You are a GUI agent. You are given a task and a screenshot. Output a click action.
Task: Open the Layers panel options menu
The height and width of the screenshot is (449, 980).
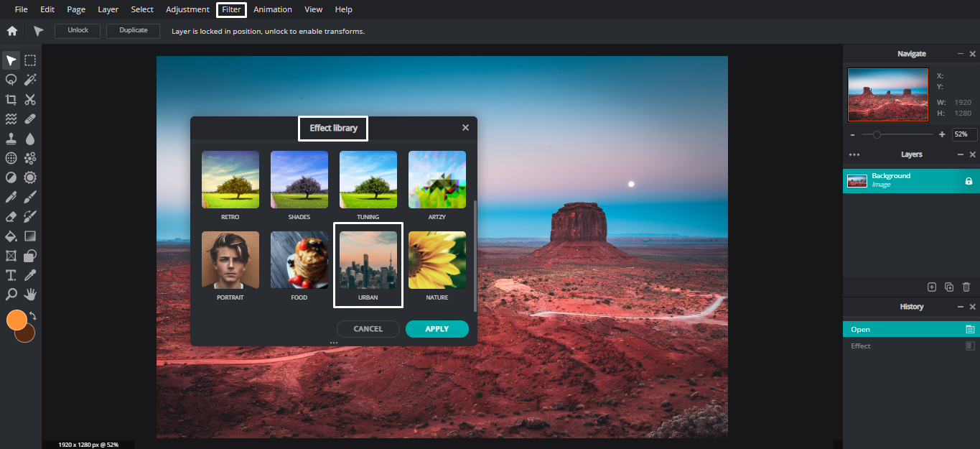[x=854, y=154]
